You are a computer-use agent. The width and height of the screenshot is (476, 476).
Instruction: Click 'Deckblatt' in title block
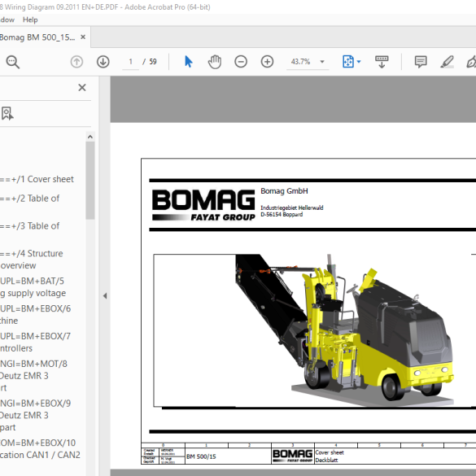[x=326, y=461]
